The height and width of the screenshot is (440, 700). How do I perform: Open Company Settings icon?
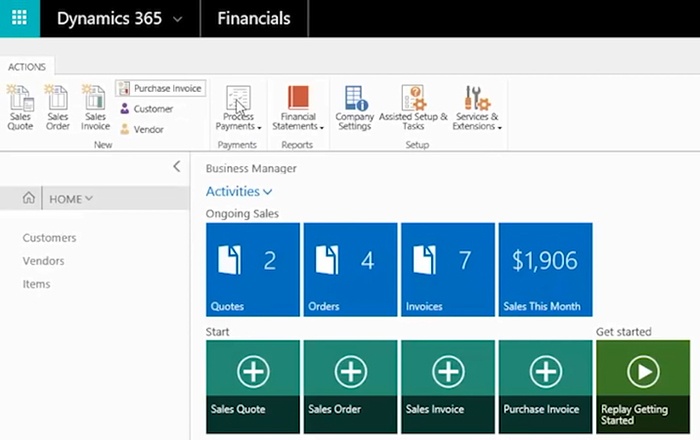click(x=354, y=108)
